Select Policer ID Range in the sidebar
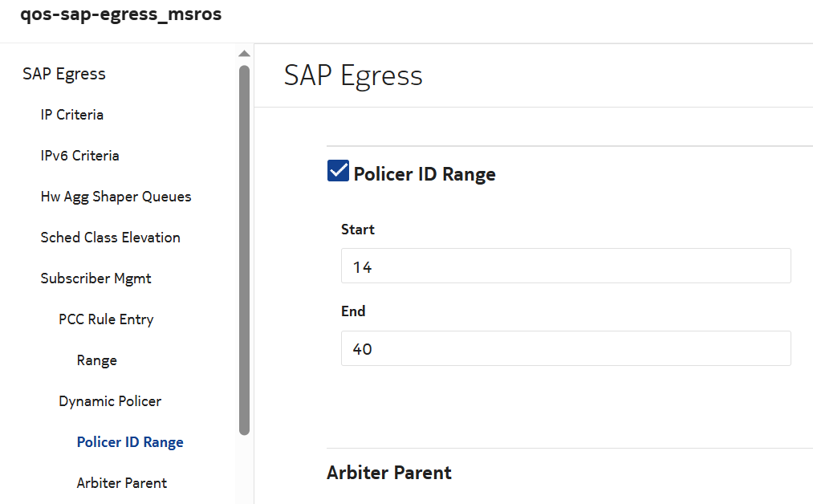This screenshot has height=504, width=813. 130,442
